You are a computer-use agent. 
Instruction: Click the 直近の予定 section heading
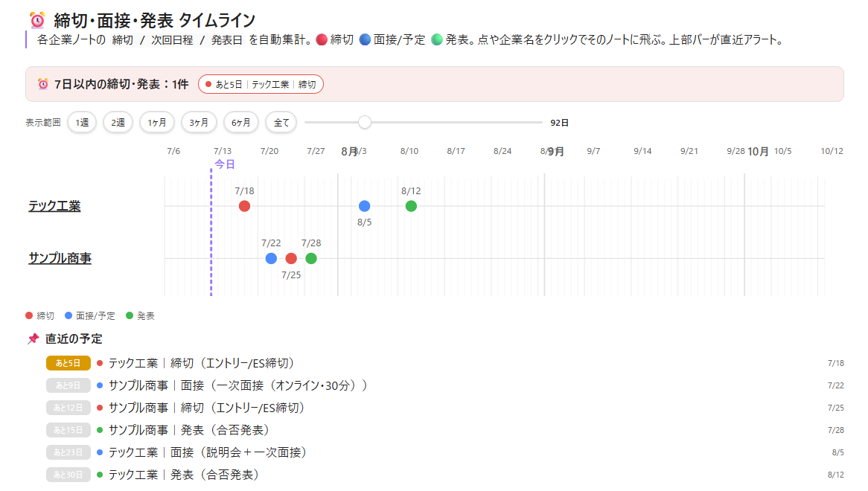click(x=74, y=338)
